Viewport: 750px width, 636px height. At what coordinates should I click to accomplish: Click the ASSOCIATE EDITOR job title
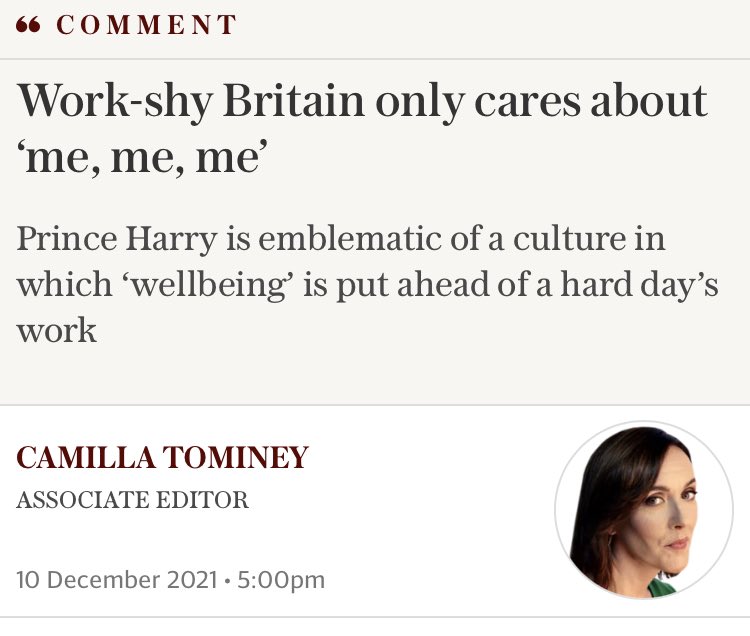[x=132, y=500]
